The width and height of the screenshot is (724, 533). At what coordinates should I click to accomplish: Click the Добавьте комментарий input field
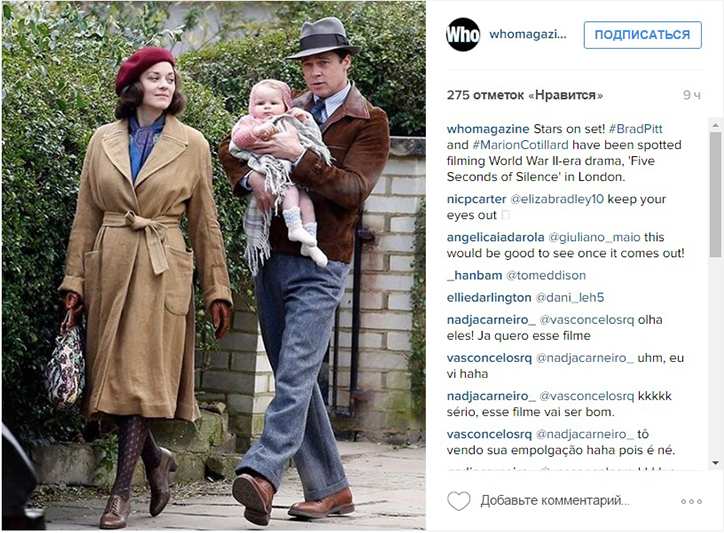(x=555, y=501)
